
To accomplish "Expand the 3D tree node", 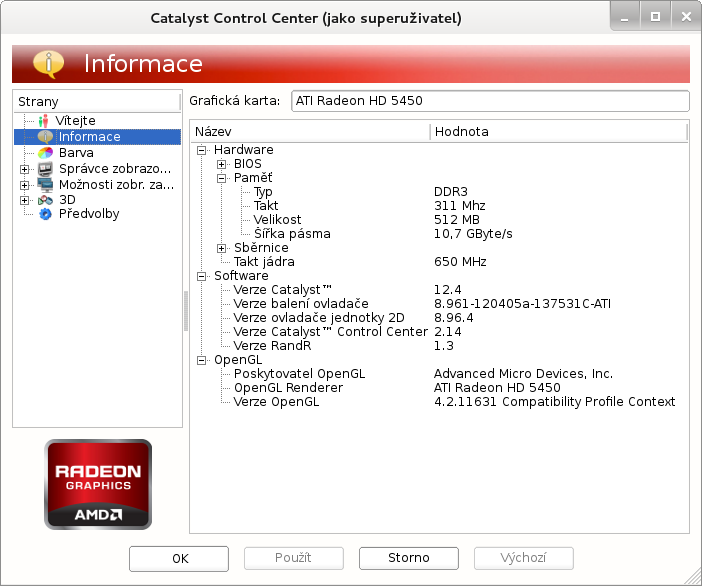I will [25, 200].
